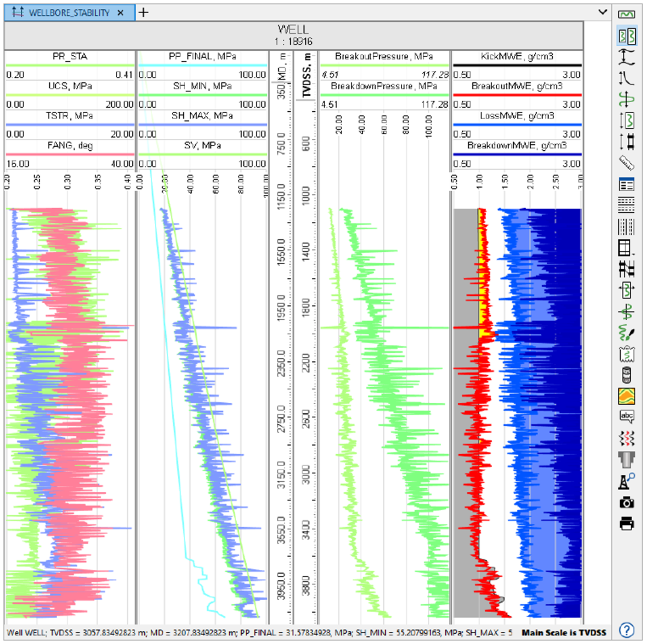
Task: Open the track table layout dropdown
Action: click(626, 248)
